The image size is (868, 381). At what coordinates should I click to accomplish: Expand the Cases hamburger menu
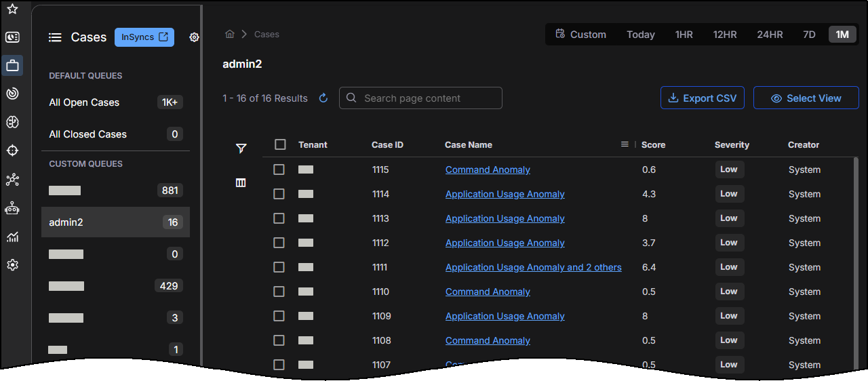click(x=55, y=37)
